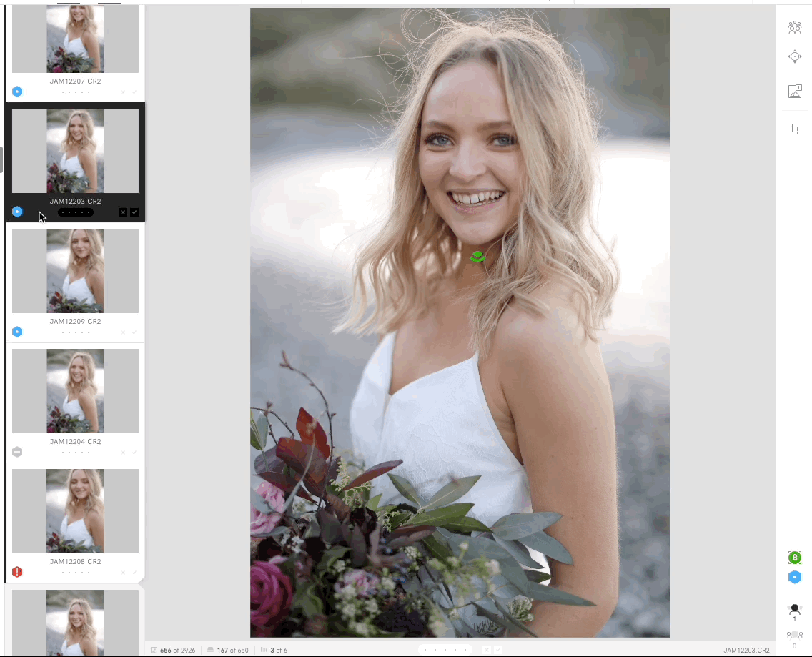Click the scene icon beside 3 of 6

[264, 651]
